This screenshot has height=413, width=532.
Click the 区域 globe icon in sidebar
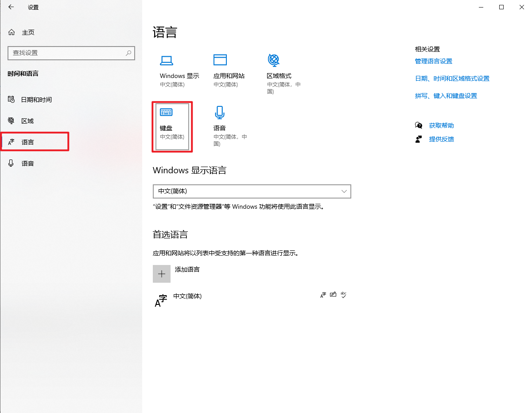pos(12,121)
